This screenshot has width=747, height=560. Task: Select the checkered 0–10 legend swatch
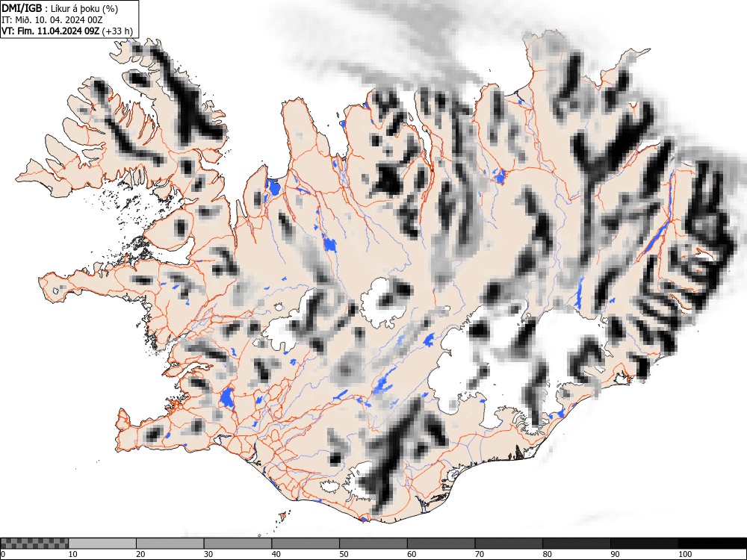34,544
